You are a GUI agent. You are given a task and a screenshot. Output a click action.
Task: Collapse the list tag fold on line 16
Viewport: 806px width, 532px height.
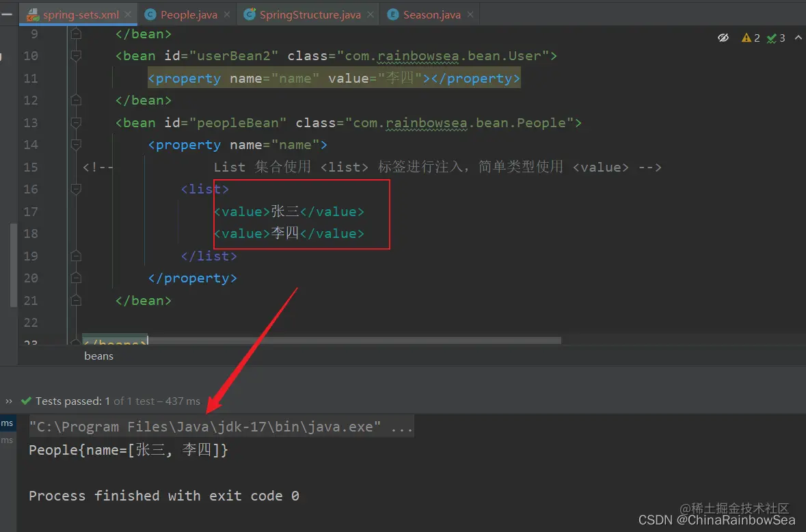click(76, 189)
